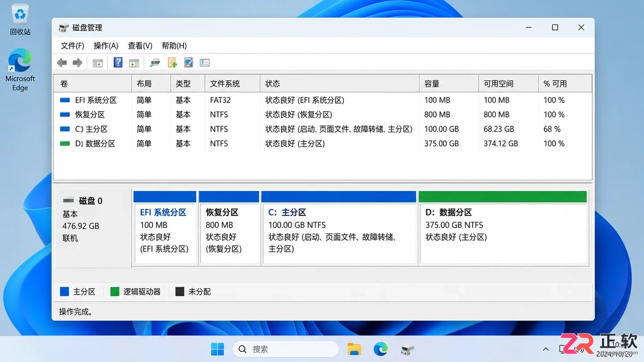Sort by the 可用空间 column header
Screen dimensions: 644x362
(508, 84)
